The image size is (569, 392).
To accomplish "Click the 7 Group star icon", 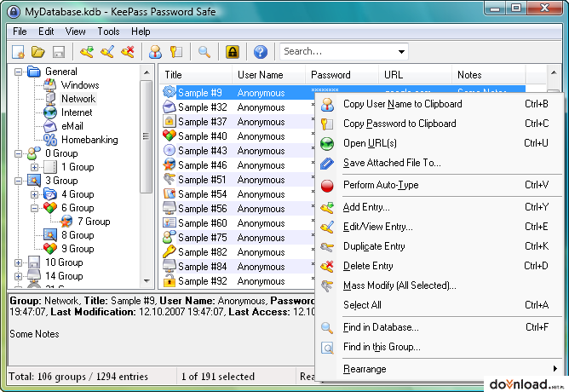I will tap(66, 222).
